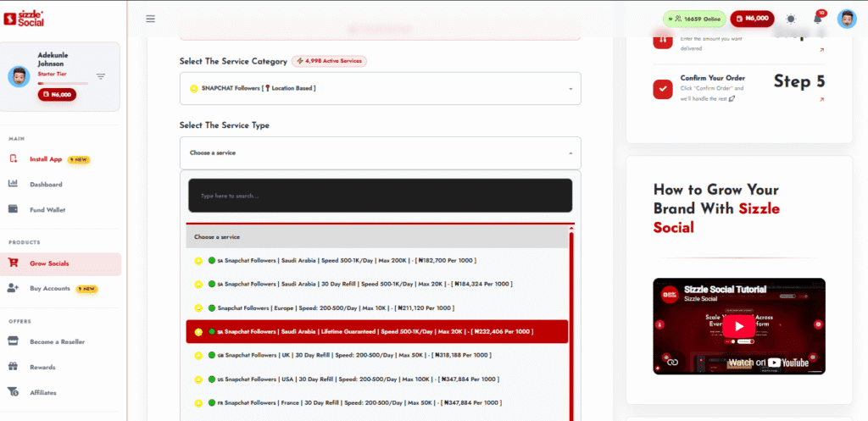This screenshot has height=421, width=868.
Task: Click the Affiliates icon
Action: [x=14, y=391]
